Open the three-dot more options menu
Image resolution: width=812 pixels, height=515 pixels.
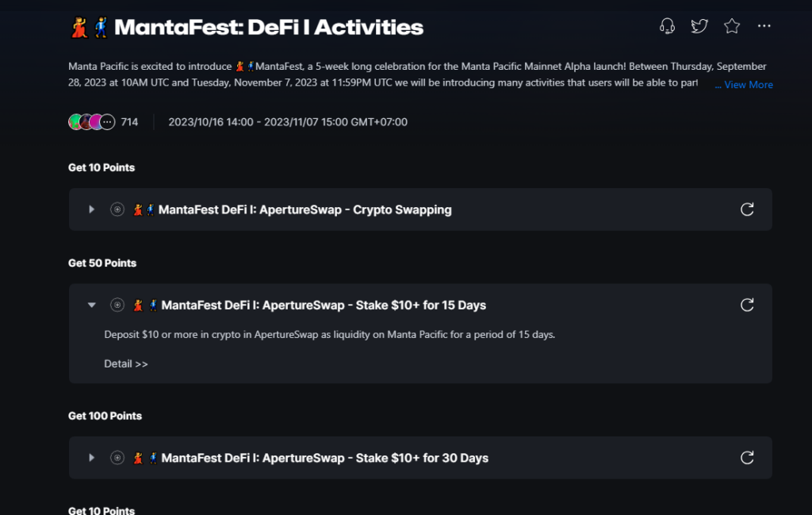(x=764, y=26)
